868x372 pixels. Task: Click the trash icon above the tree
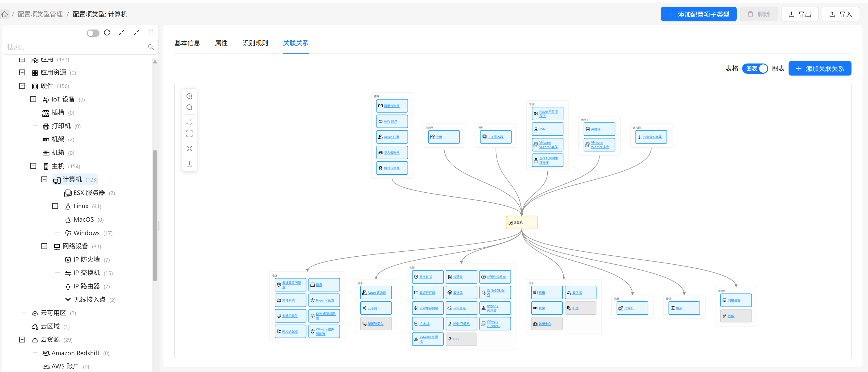(x=151, y=33)
